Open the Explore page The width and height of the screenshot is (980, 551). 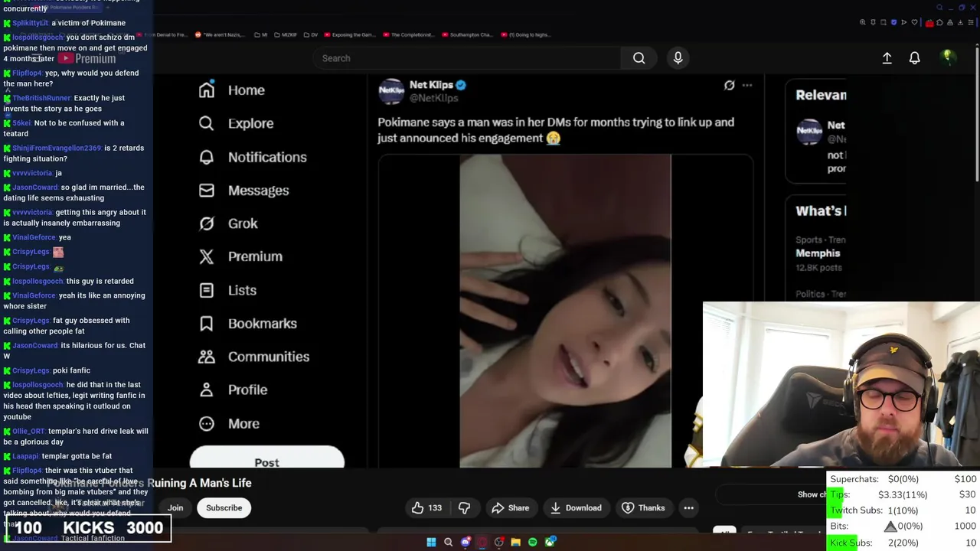[236, 123]
